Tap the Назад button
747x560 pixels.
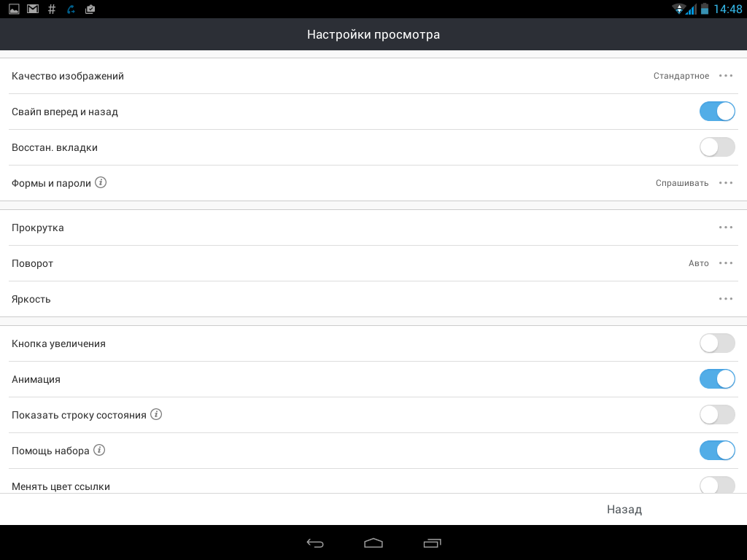point(624,510)
